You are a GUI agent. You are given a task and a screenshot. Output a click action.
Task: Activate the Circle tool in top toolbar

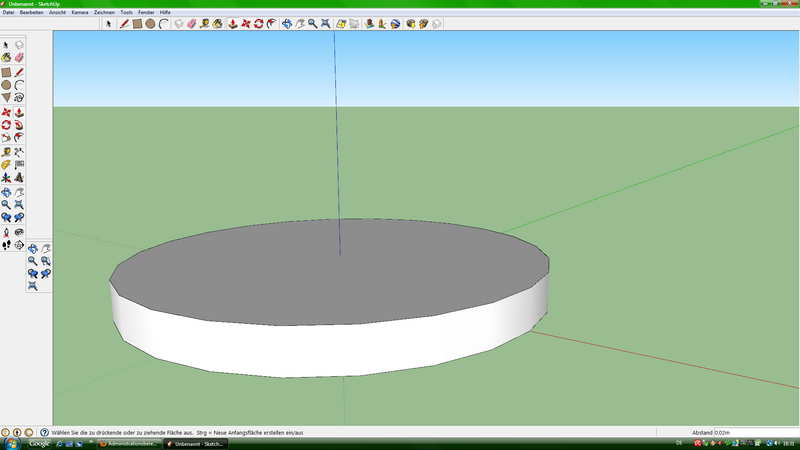tap(150, 23)
